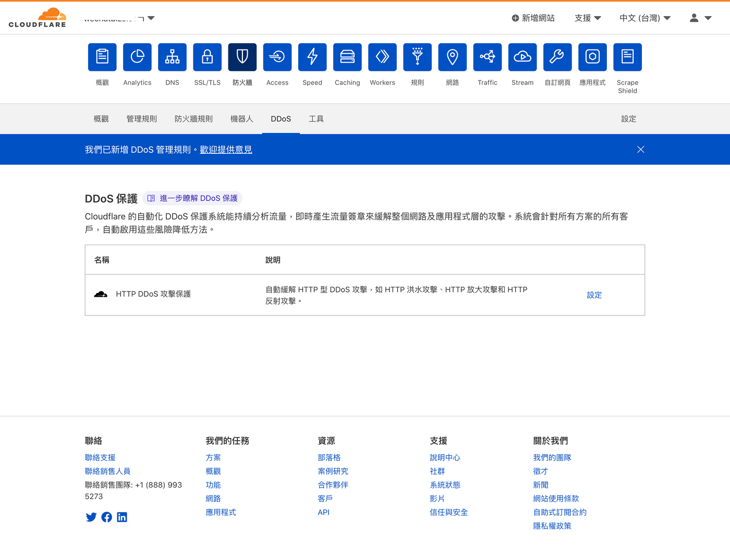The image size is (730, 560).
Task: Open the 社群 footer link
Action: click(437, 471)
